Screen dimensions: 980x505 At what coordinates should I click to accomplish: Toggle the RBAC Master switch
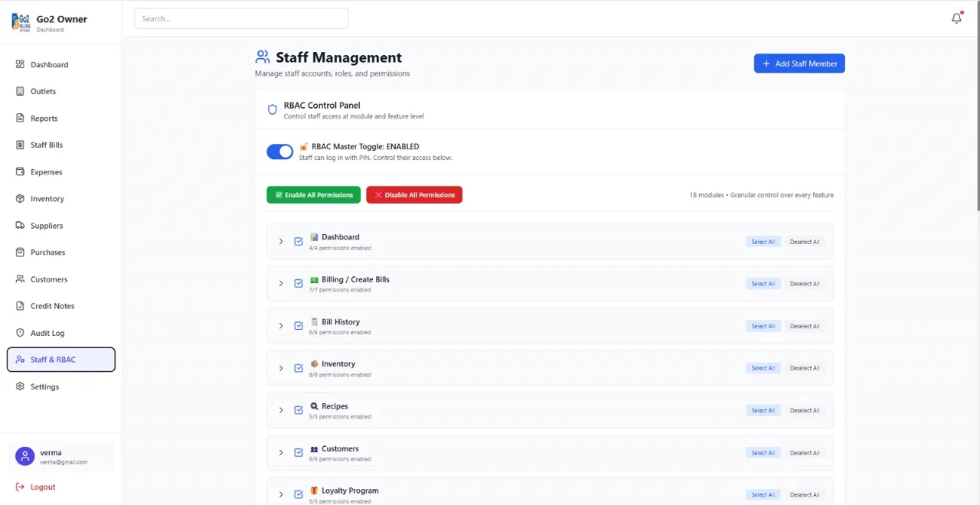pyautogui.click(x=279, y=151)
